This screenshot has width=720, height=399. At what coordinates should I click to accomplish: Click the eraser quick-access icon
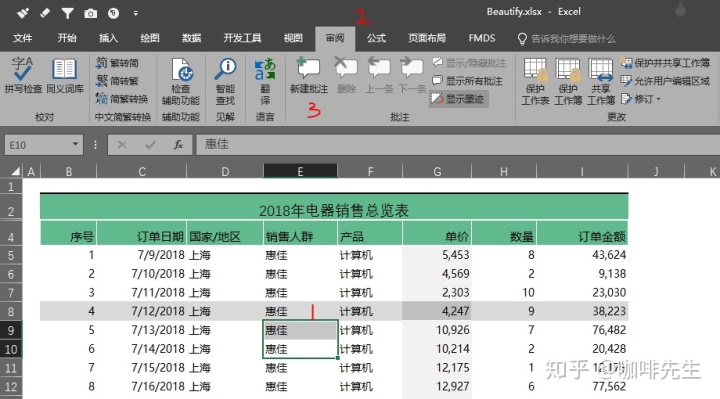[45, 13]
